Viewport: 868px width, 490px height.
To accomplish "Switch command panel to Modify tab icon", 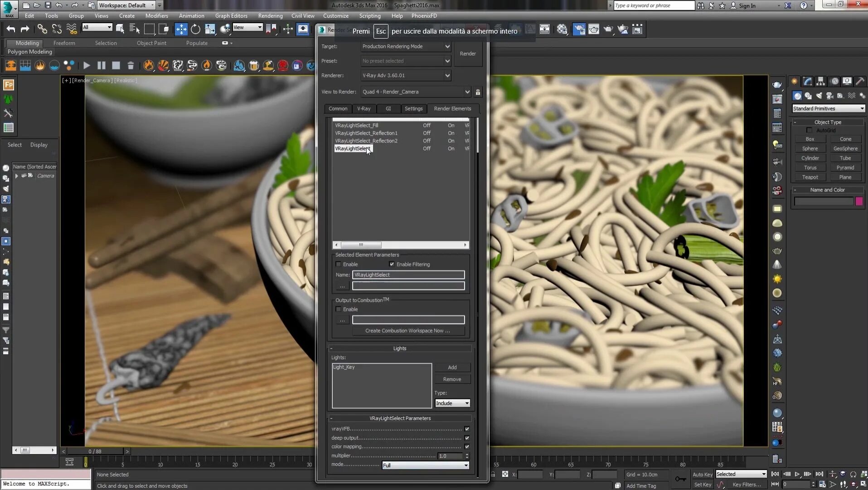I will click(x=807, y=81).
